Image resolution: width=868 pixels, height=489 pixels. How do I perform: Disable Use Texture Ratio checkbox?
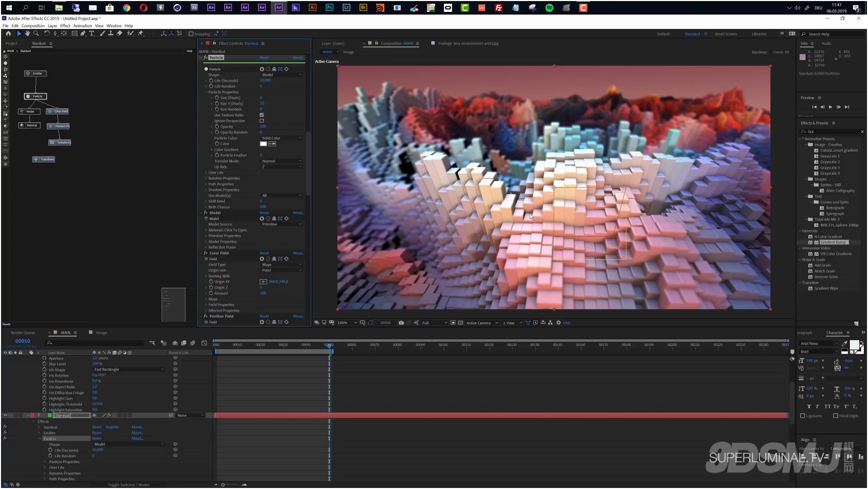click(x=262, y=115)
